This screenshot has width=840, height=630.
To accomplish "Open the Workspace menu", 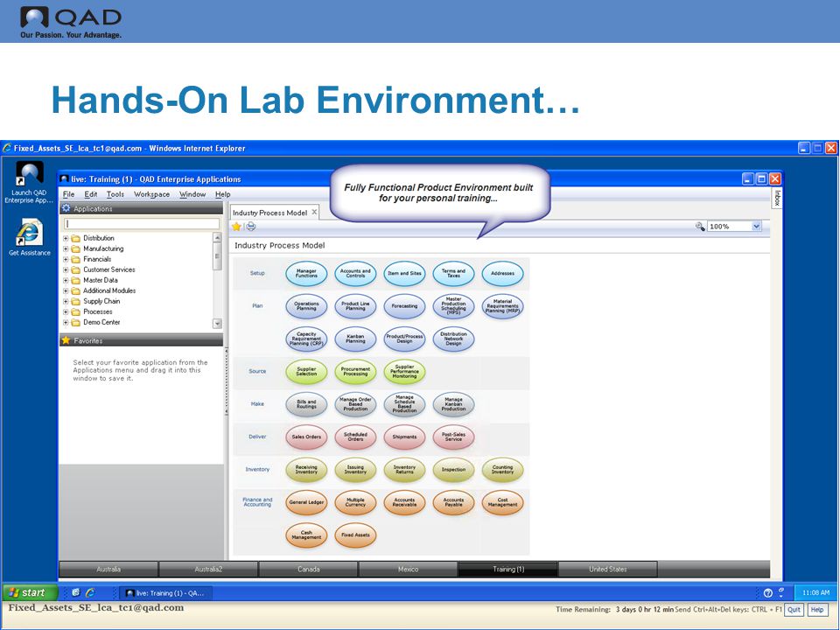I will [151, 194].
